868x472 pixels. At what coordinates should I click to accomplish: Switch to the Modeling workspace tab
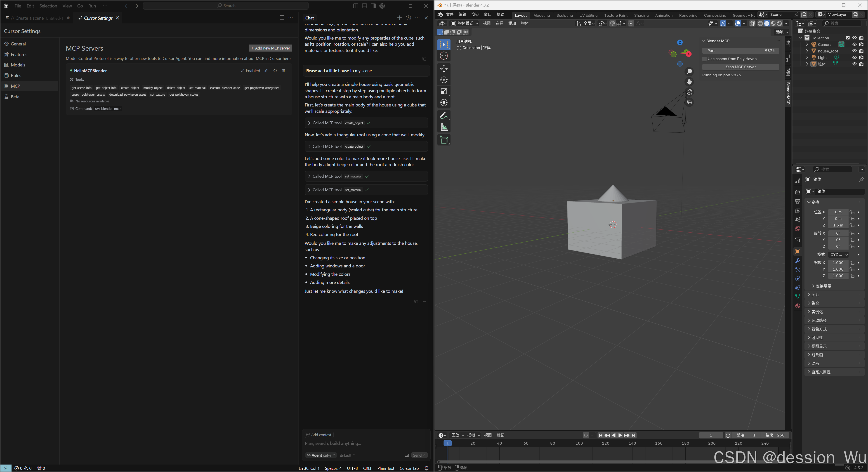pos(541,15)
